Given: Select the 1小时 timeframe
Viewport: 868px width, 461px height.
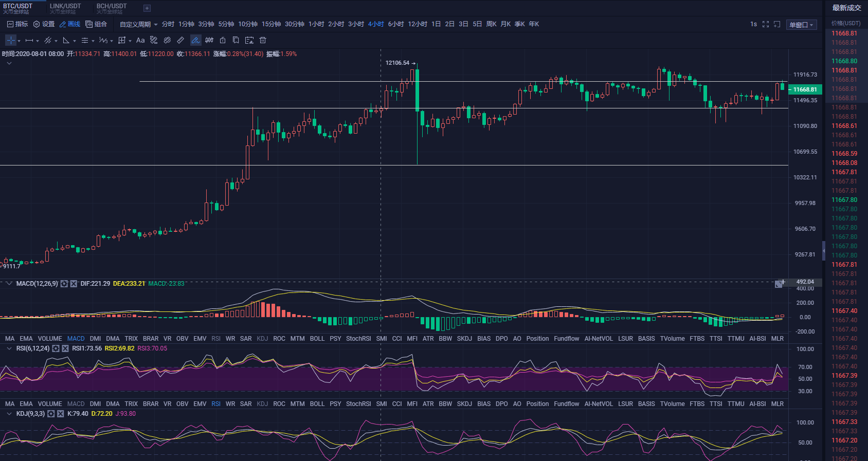Looking at the screenshot, I should (x=316, y=24).
